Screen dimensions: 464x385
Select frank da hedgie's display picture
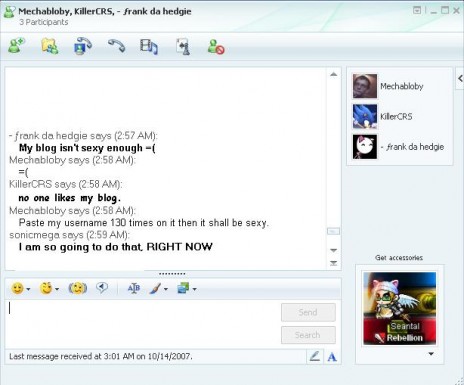point(365,147)
